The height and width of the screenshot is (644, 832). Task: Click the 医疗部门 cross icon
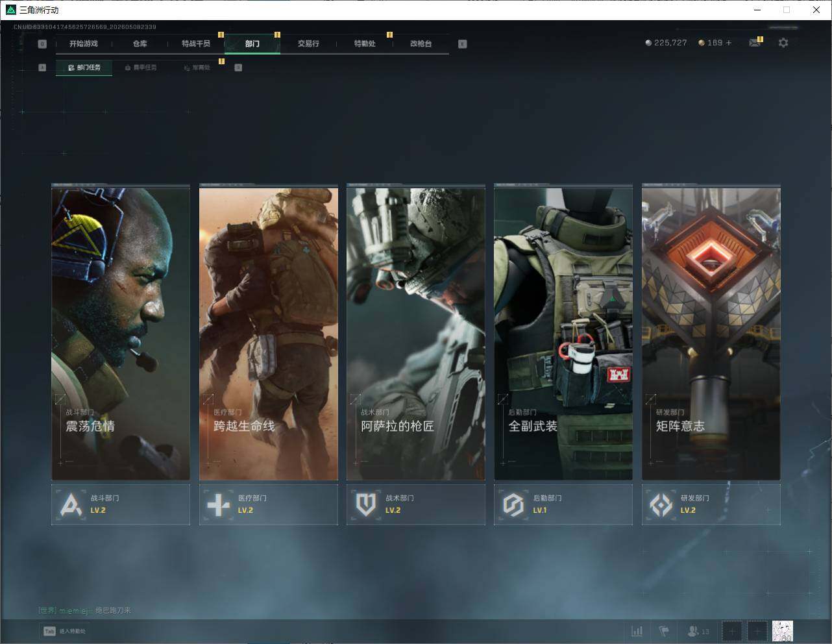tap(218, 504)
